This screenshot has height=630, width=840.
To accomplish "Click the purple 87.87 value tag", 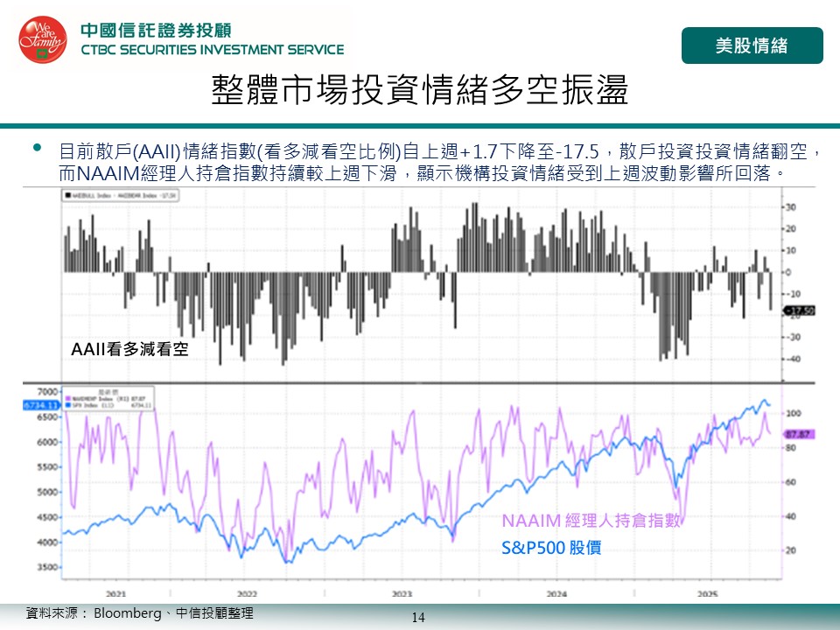I will [x=800, y=433].
